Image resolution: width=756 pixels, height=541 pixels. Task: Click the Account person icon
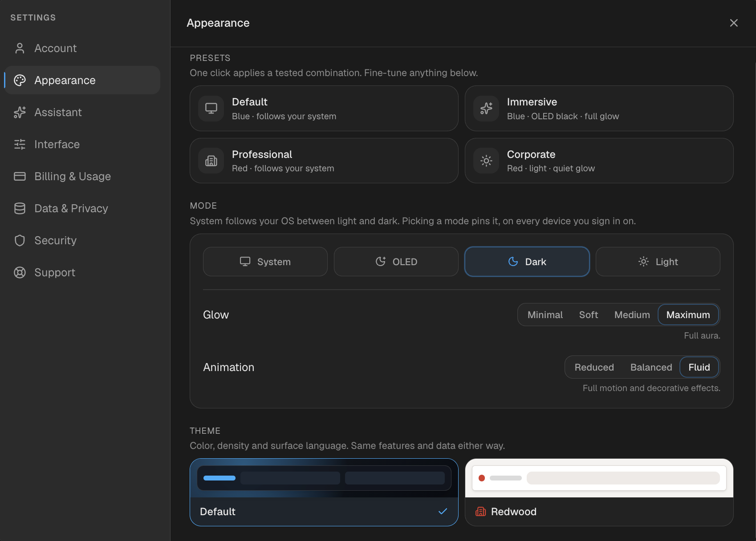(x=20, y=48)
